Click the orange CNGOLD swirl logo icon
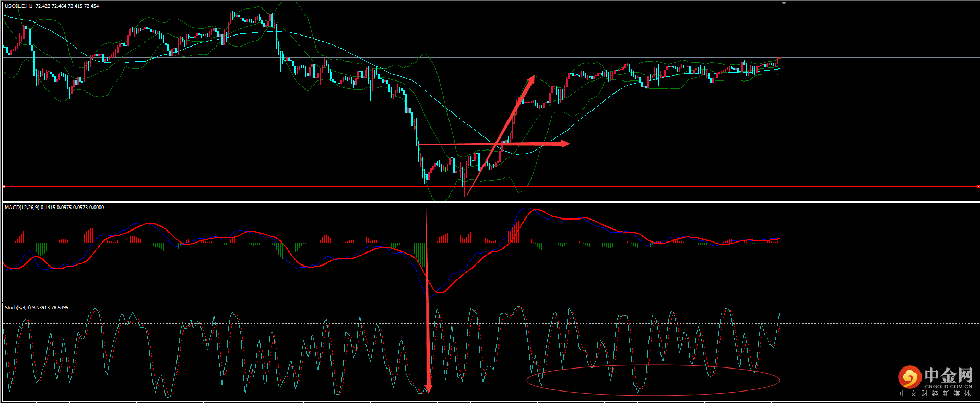Image resolution: width=980 pixels, height=403 pixels. click(x=909, y=377)
